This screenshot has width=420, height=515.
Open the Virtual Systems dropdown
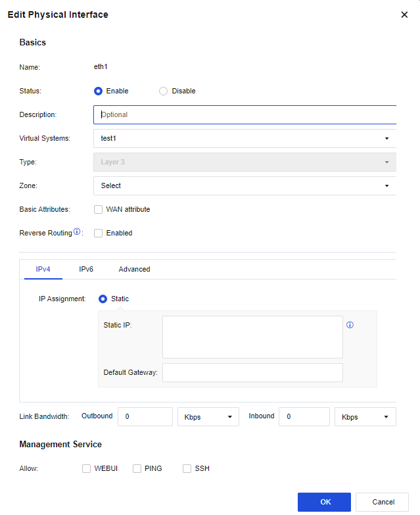(x=245, y=139)
